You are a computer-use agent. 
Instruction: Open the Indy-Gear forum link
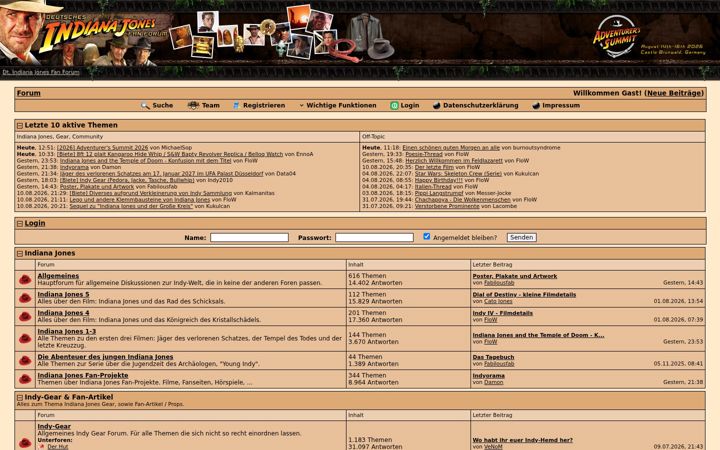[54, 427]
